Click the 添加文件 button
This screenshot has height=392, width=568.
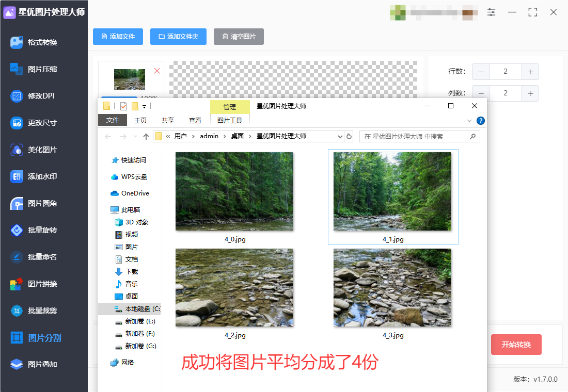click(x=118, y=37)
